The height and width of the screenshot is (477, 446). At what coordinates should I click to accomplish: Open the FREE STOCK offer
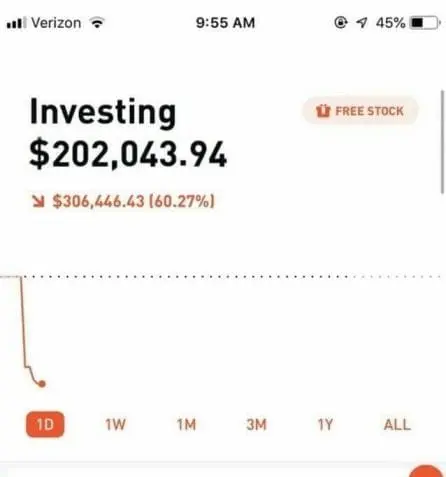pyautogui.click(x=360, y=111)
